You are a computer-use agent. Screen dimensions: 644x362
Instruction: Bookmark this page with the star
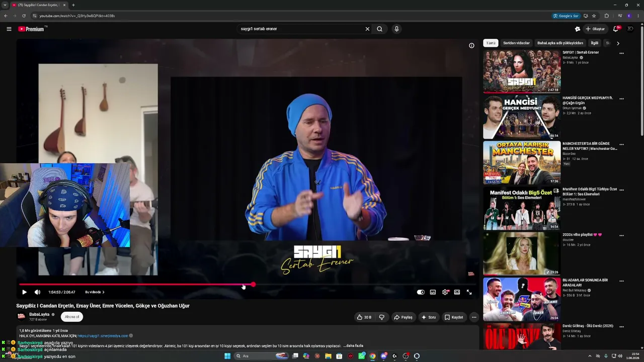[x=594, y=16]
